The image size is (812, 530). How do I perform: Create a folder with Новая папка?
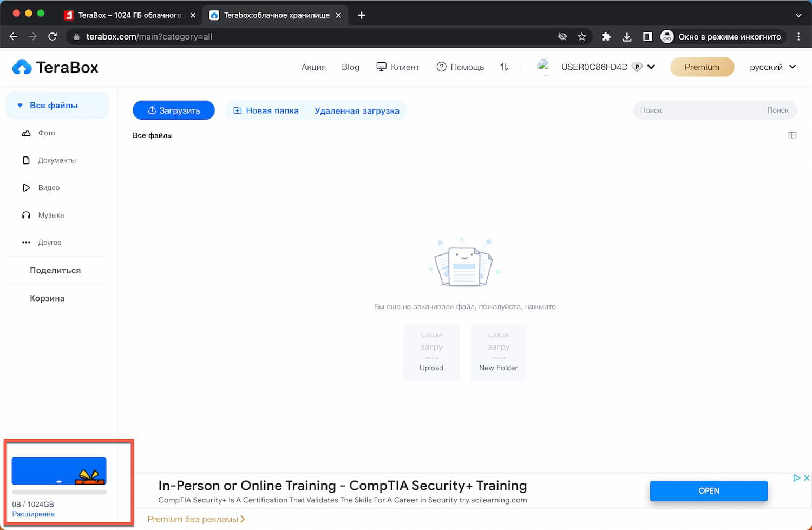tap(266, 110)
